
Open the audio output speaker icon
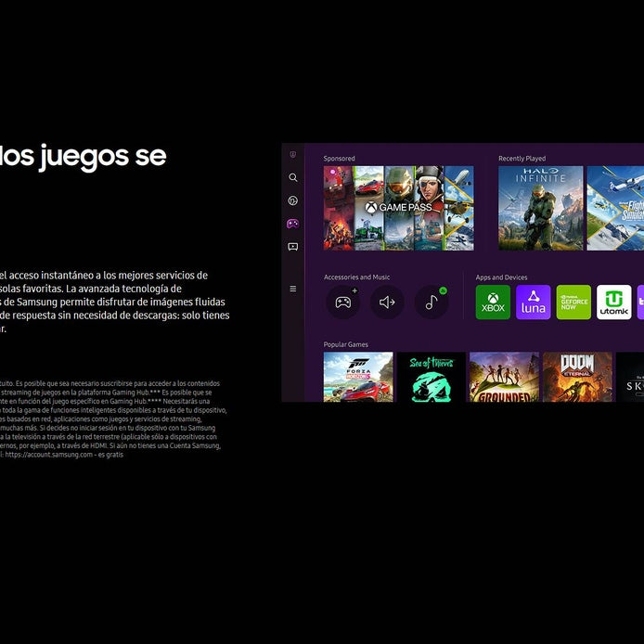387,303
